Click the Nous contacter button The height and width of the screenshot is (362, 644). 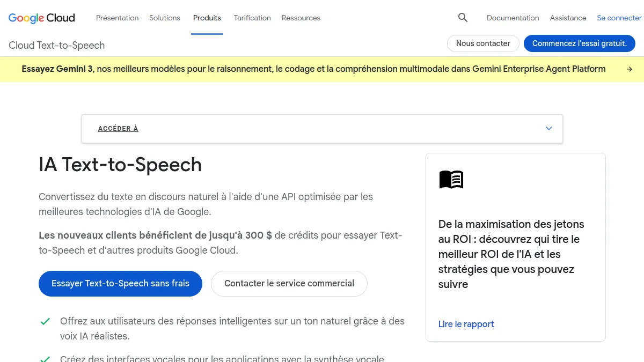coord(483,43)
